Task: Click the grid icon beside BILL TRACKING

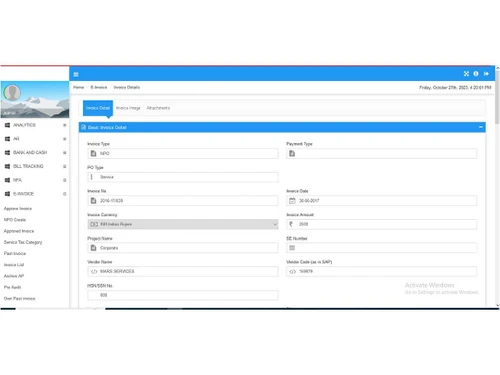Action: (x=7, y=166)
